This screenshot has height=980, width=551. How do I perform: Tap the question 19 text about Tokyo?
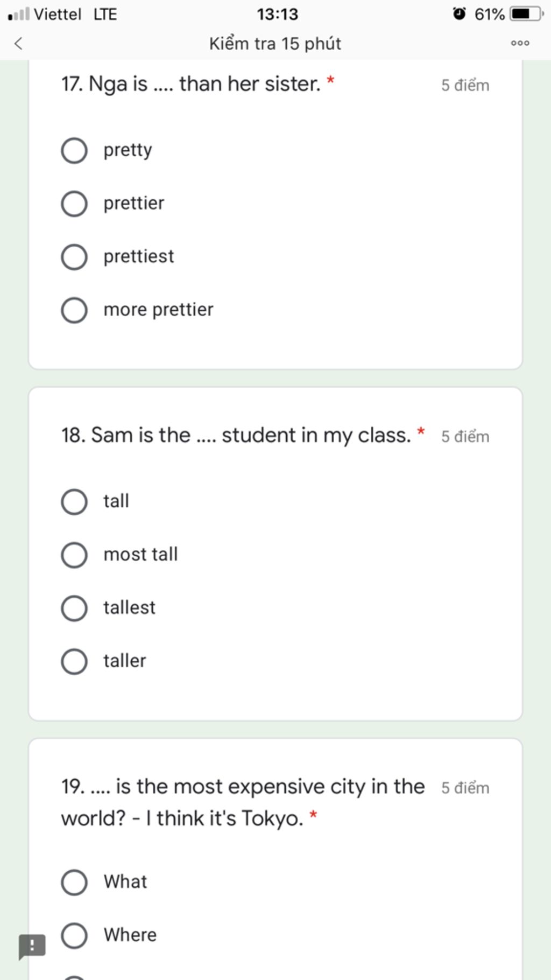pos(243,802)
